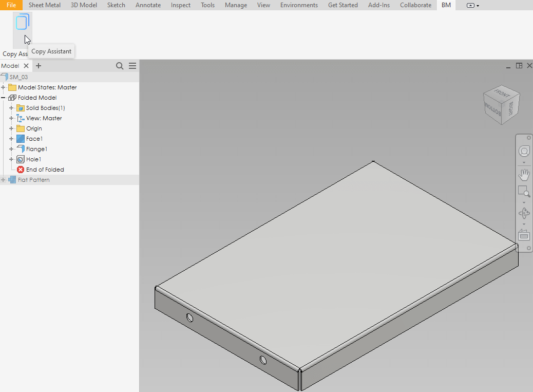533x392 pixels.
Task: Open the Manage tab
Action: click(236, 5)
